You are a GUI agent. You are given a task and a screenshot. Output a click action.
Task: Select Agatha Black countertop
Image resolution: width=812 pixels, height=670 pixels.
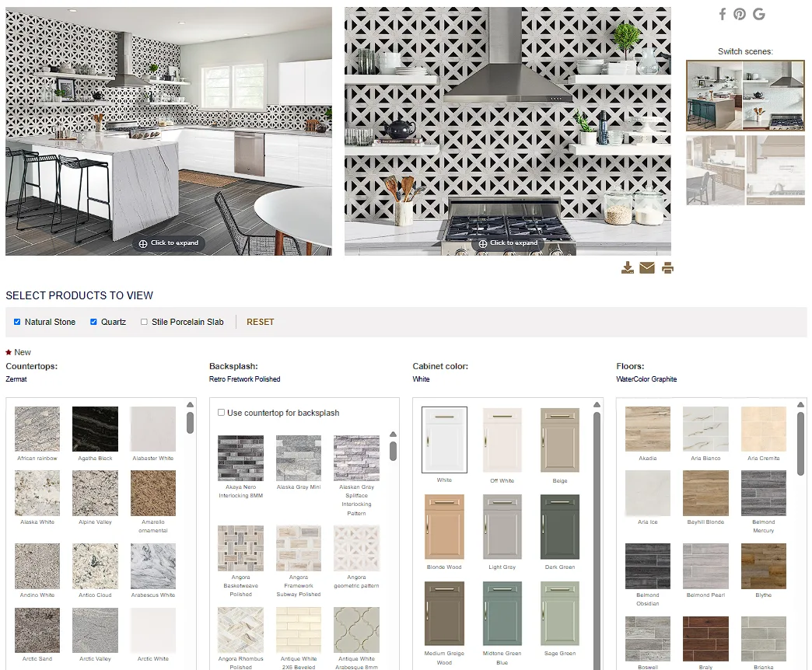pyautogui.click(x=96, y=429)
